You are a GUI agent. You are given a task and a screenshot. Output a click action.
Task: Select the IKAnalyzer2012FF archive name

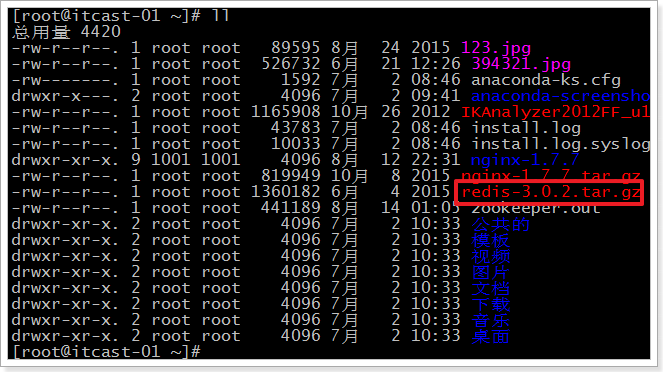(555, 112)
